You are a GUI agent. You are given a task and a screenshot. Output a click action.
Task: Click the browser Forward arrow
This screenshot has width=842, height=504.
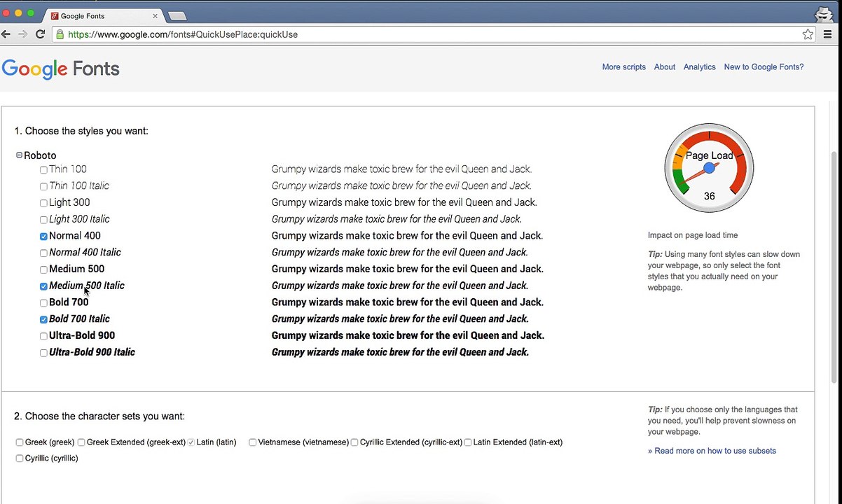pyautogui.click(x=23, y=34)
